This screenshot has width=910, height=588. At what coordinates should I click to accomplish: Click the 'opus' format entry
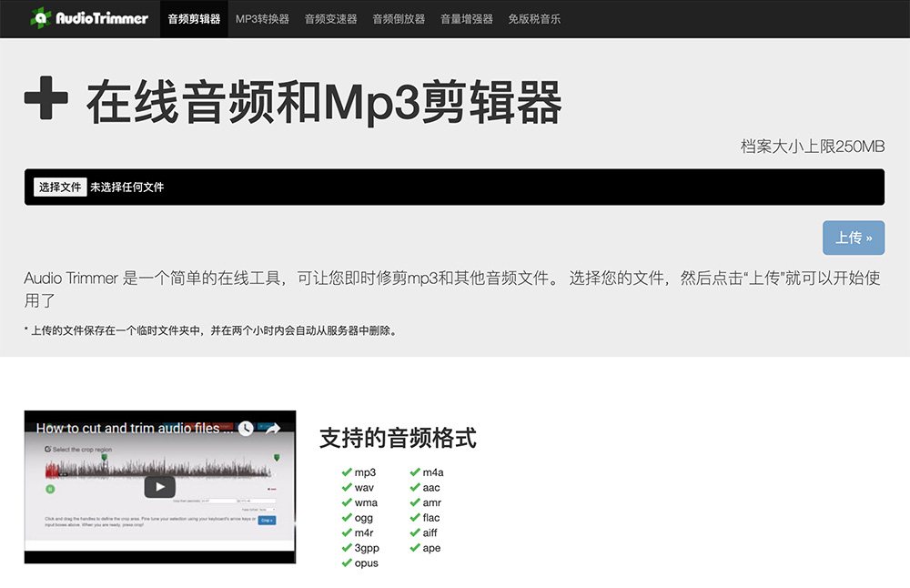359,563
